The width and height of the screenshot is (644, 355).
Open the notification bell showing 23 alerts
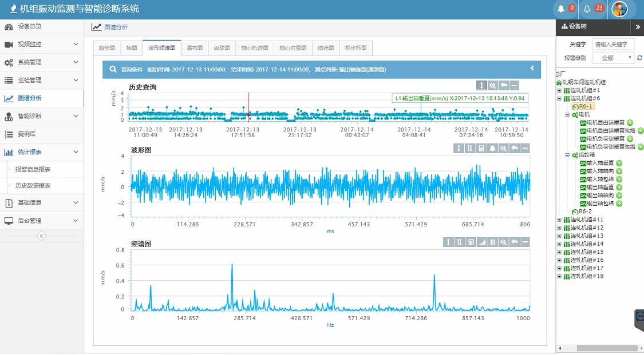[587, 9]
